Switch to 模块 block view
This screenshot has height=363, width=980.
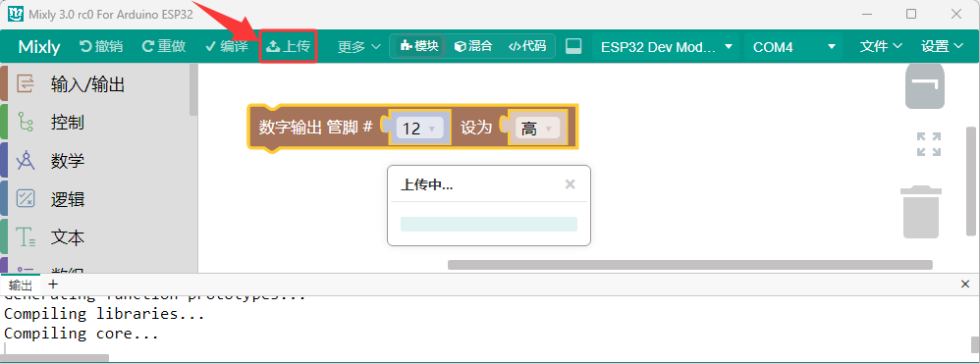(x=419, y=45)
